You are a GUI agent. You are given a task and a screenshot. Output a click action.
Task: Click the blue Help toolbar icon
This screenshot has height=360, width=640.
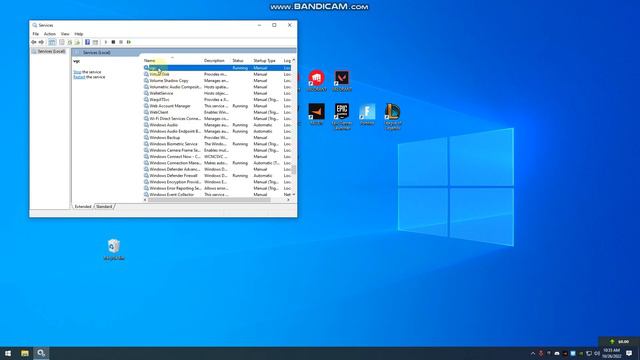(x=87, y=42)
